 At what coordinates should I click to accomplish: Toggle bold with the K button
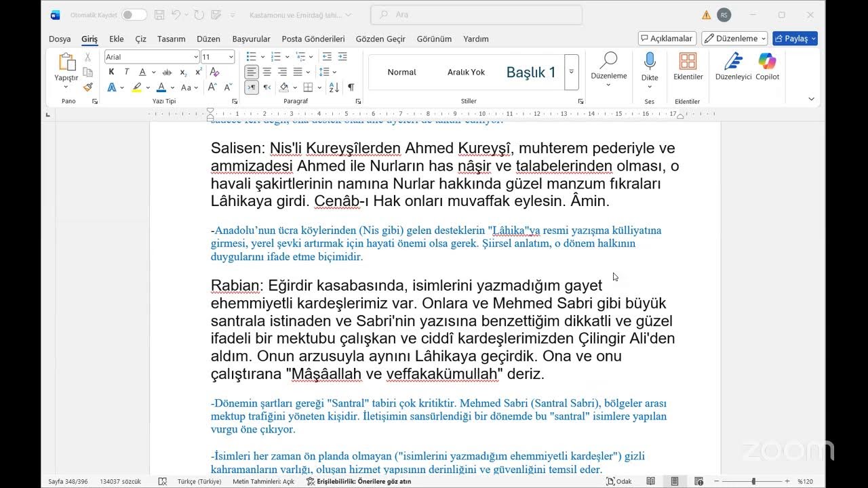pos(111,72)
